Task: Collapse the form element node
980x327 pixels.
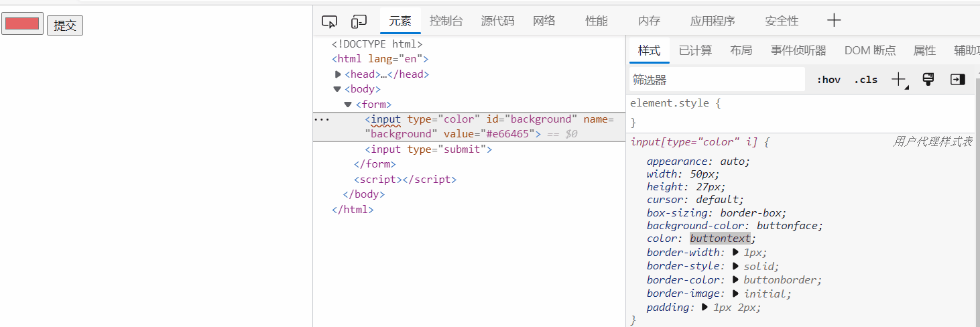Action: 348,105
